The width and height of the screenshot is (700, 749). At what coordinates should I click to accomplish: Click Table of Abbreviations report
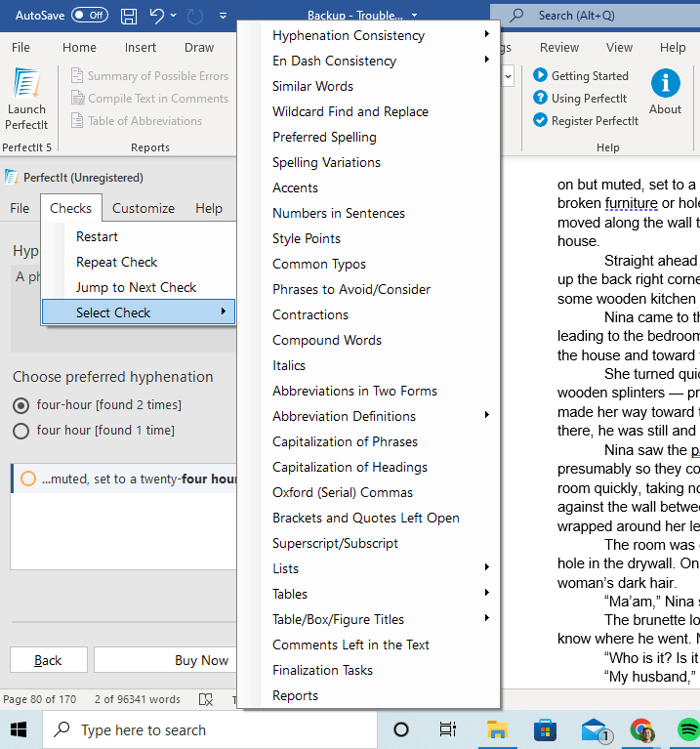(x=137, y=120)
